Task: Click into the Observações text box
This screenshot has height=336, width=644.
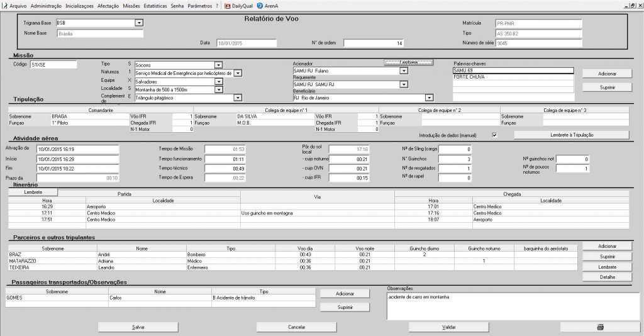Action: click(x=512, y=306)
